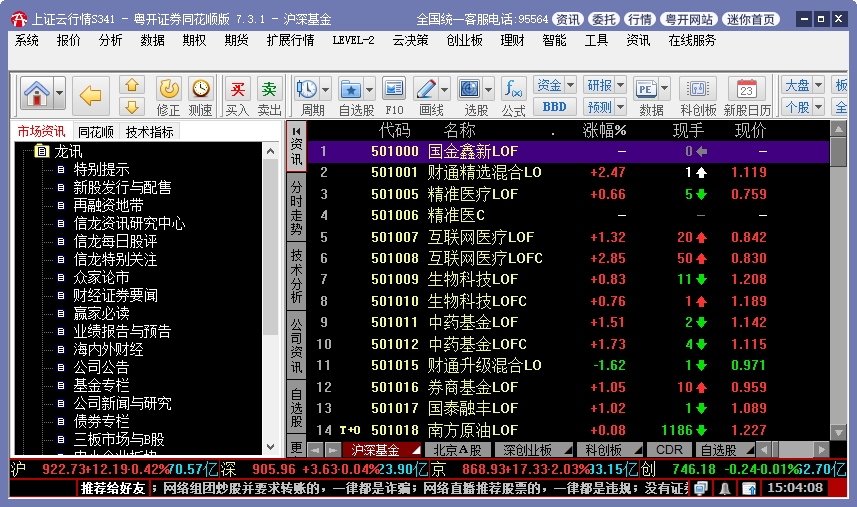Expand the 选股 dropdown arrow
Image resolution: width=857 pixels, height=507 pixels.
[489, 89]
